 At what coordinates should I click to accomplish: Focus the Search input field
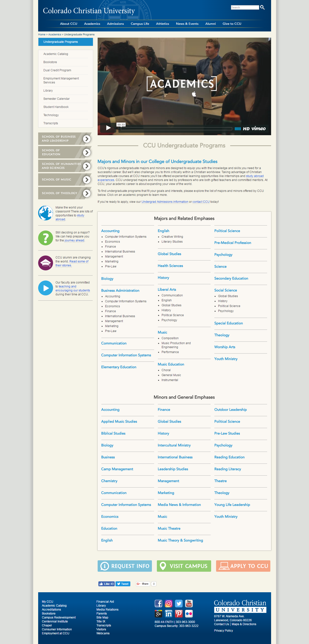coord(245,7)
